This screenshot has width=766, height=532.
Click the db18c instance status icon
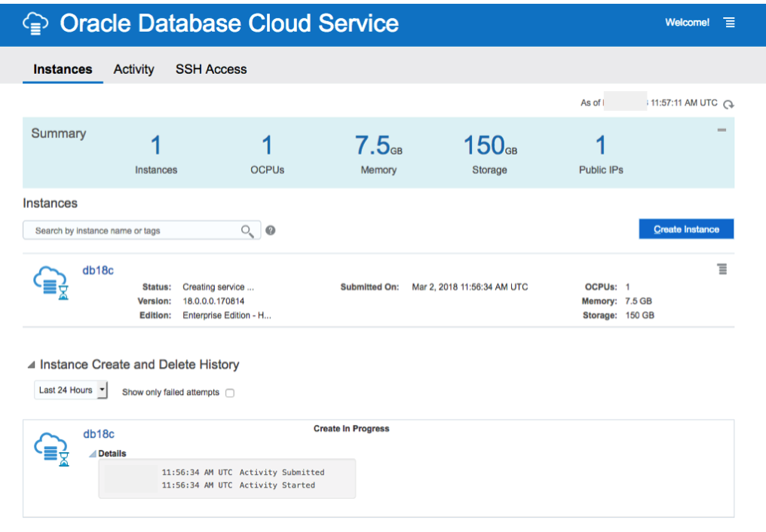(51, 283)
